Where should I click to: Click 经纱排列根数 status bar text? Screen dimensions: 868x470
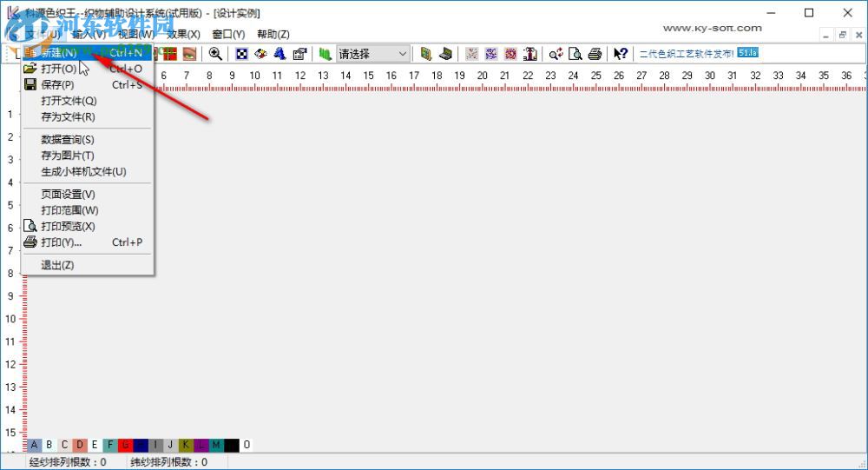point(68,461)
